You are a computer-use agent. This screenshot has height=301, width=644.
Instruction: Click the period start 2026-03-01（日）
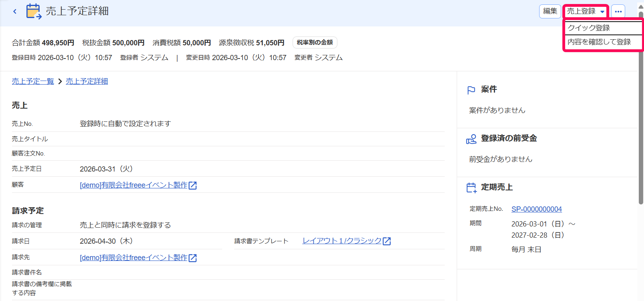(x=539, y=224)
